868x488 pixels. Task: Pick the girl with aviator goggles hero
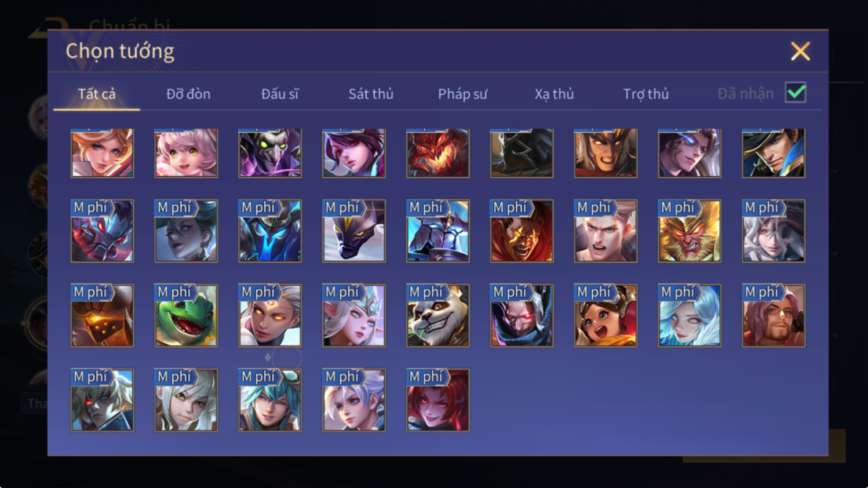606,315
